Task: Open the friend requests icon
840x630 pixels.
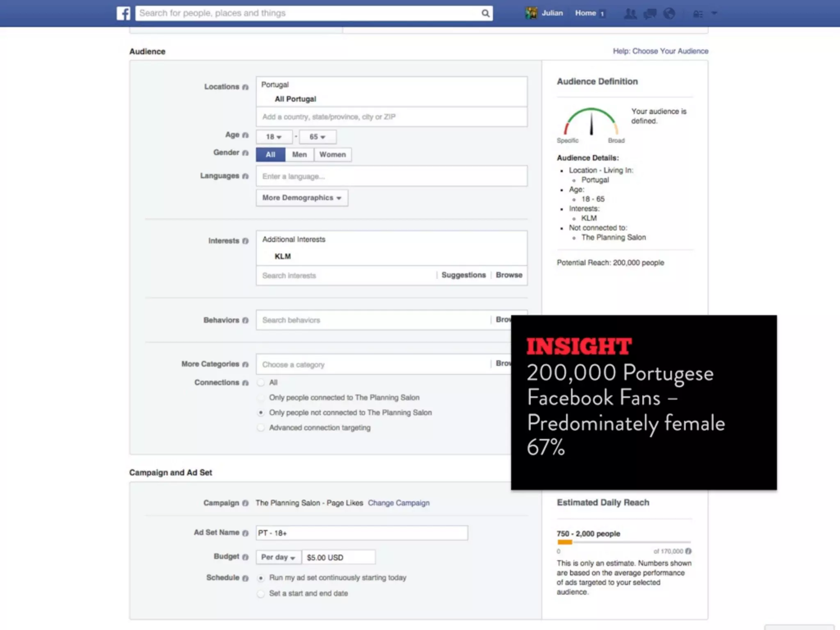Action: coord(630,14)
